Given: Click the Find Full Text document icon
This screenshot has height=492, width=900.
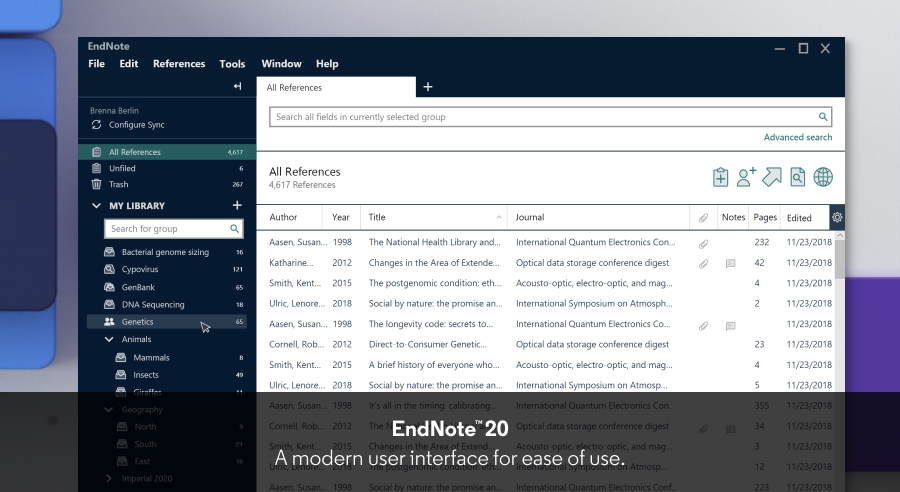Looking at the screenshot, I should pyautogui.click(x=797, y=177).
